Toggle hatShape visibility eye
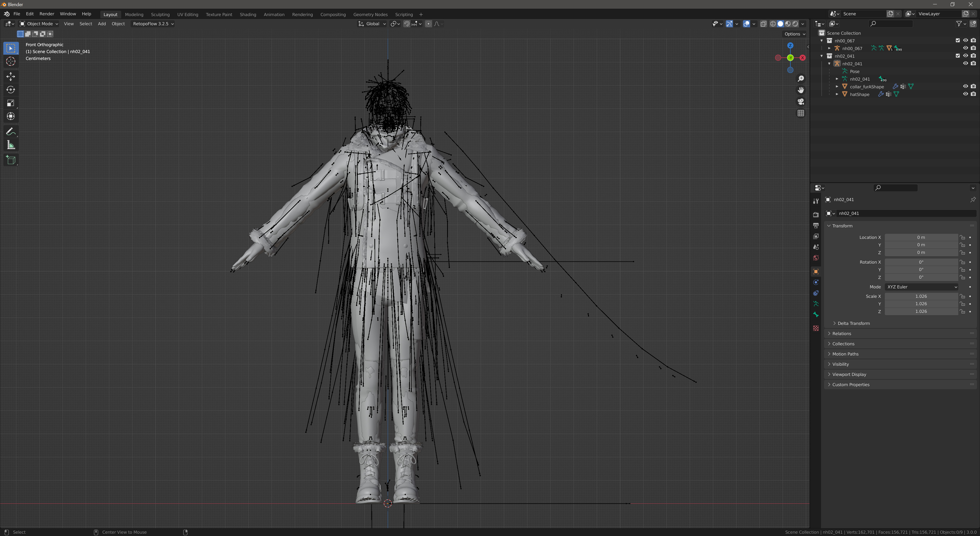Viewport: 980px width, 536px height. click(965, 94)
